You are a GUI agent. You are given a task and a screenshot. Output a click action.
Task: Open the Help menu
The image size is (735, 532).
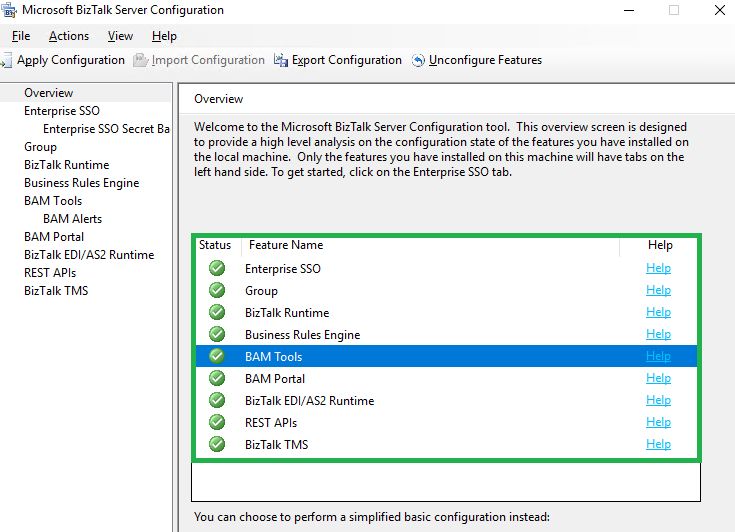(x=165, y=36)
